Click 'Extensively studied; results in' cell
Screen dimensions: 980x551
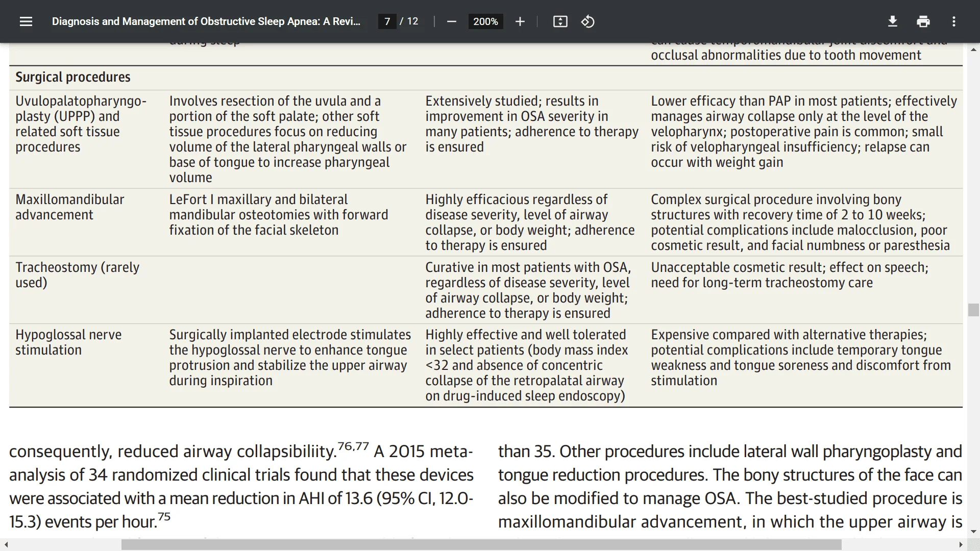tap(532, 124)
